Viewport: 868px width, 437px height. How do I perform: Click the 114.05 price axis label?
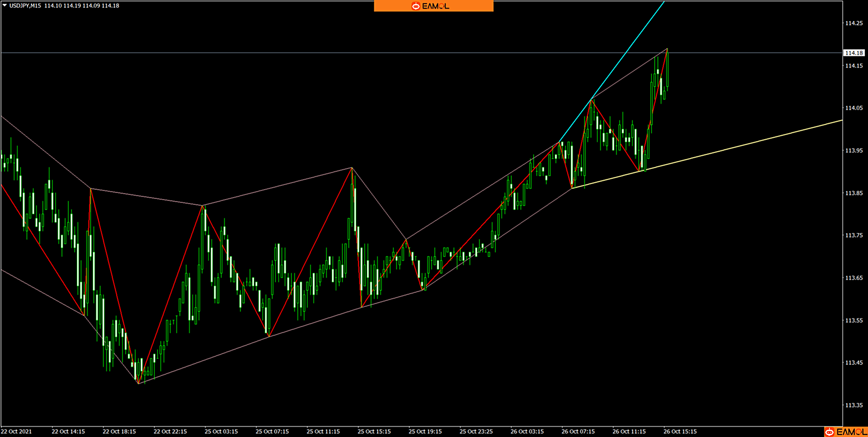854,108
